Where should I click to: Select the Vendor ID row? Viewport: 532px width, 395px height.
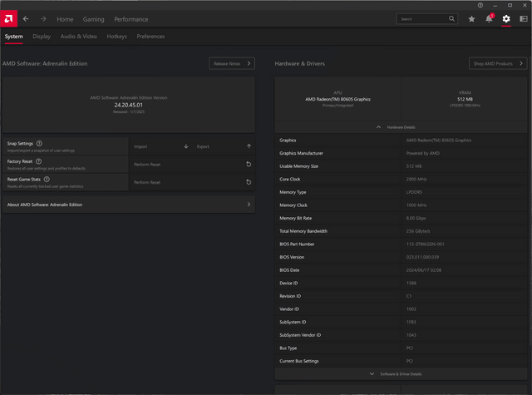(401, 309)
